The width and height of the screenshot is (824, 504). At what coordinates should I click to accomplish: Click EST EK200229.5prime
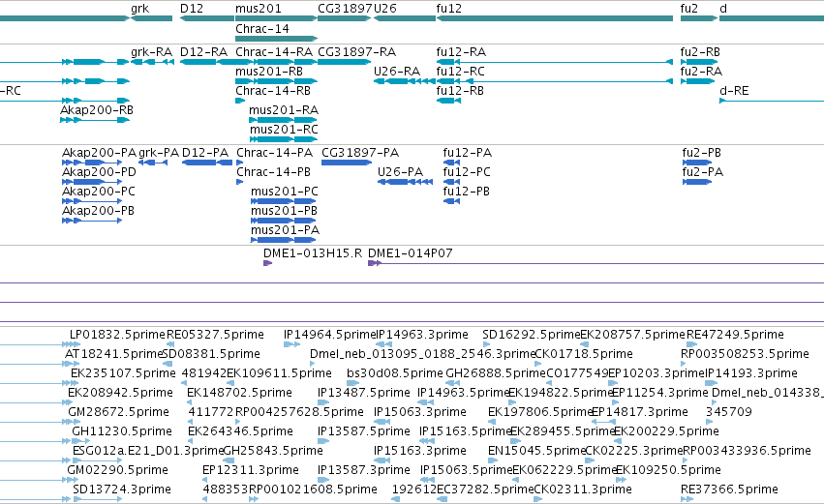(666, 432)
